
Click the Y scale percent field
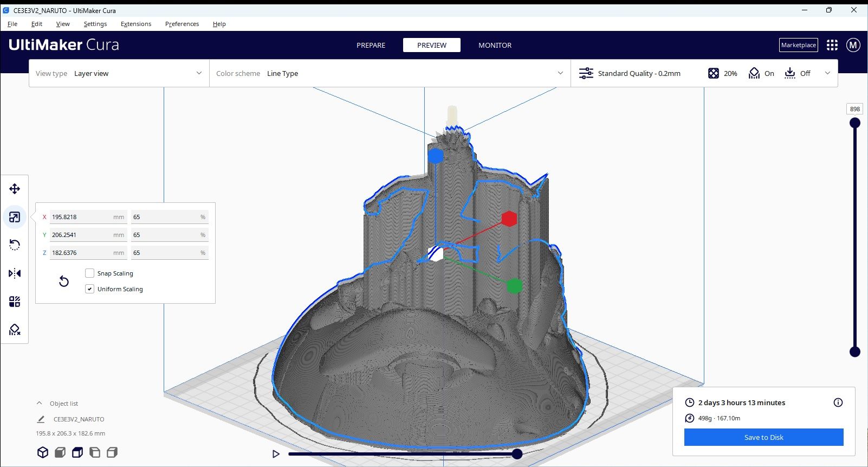170,235
